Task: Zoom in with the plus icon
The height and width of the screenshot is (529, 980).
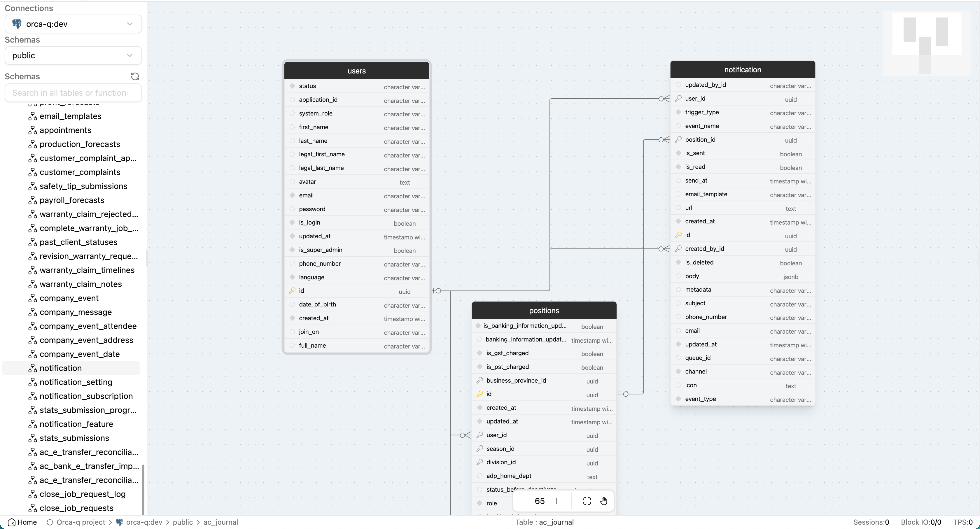Action: (x=556, y=501)
